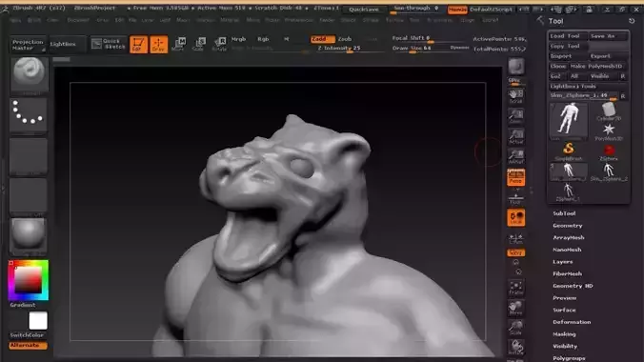Open Quick Sketch
644x362 pixels.
point(109,44)
